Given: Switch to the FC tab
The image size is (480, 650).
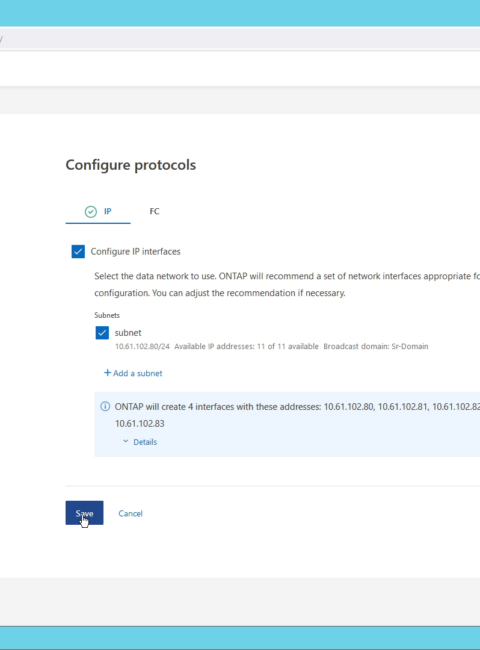Looking at the screenshot, I should [x=154, y=211].
